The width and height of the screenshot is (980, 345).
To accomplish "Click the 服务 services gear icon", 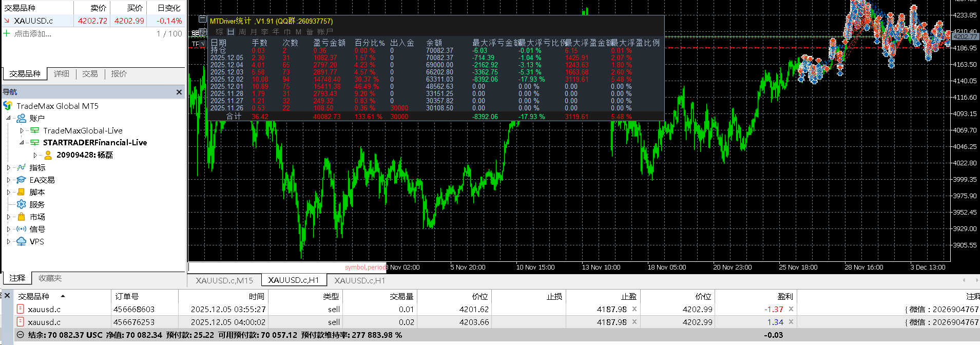I will click(22, 204).
